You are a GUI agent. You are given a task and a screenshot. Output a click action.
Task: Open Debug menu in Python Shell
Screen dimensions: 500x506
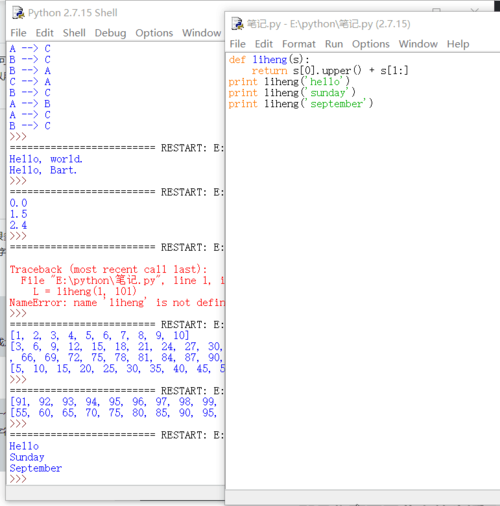110,33
